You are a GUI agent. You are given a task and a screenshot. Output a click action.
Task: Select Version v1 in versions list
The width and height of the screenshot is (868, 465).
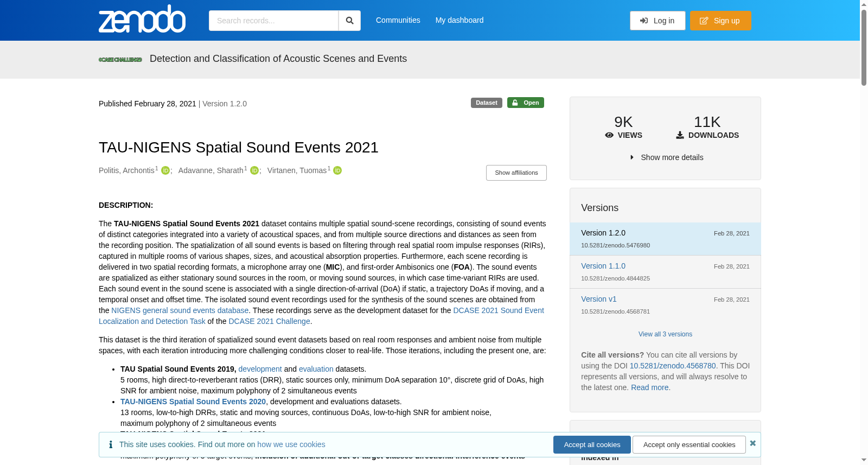[x=599, y=299]
